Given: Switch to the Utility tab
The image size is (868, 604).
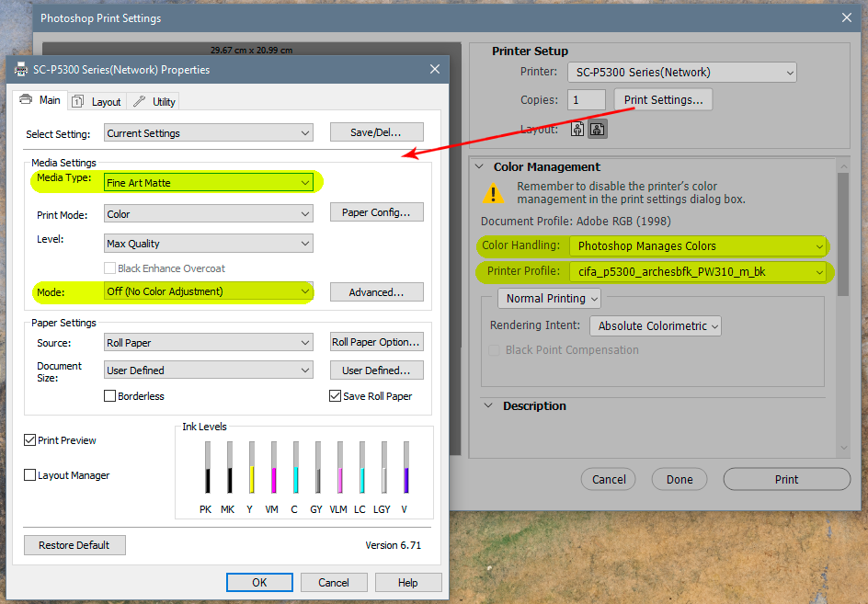Looking at the screenshot, I should click(x=162, y=101).
